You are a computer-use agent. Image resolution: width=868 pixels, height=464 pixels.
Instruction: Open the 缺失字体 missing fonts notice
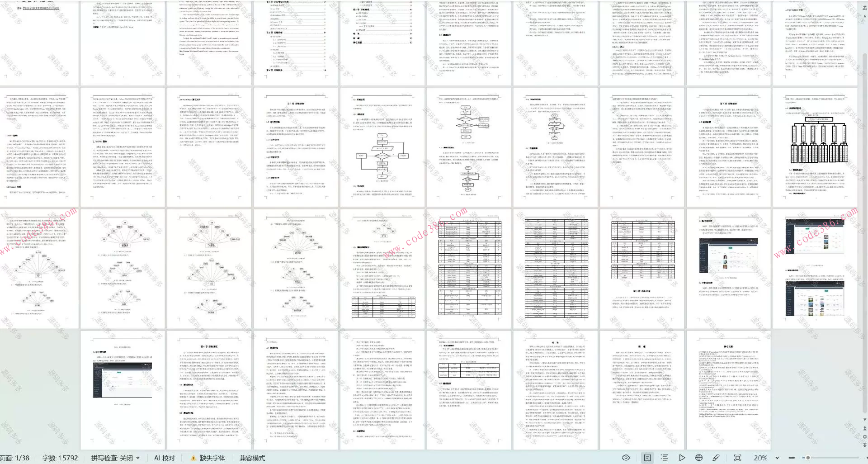pos(212,458)
